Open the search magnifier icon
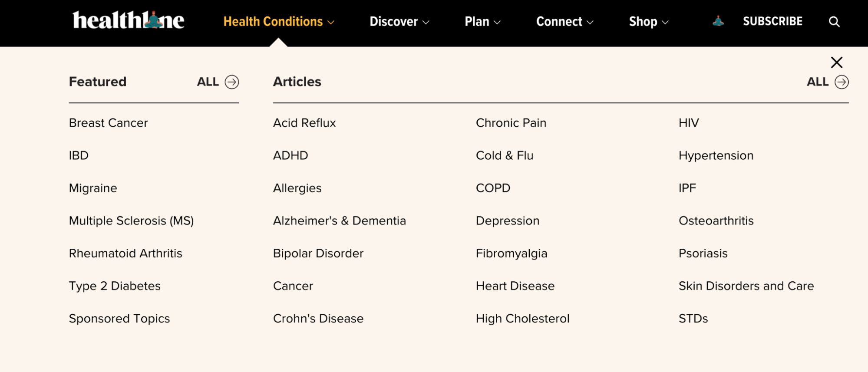 (x=834, y=21)
